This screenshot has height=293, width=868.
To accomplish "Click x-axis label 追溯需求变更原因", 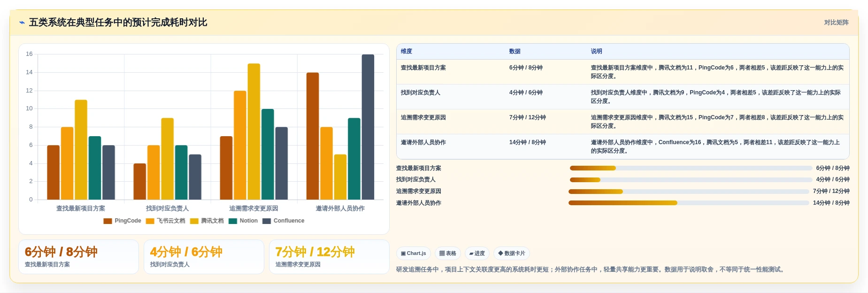I will pyautogui.click(x=254, y=208).
